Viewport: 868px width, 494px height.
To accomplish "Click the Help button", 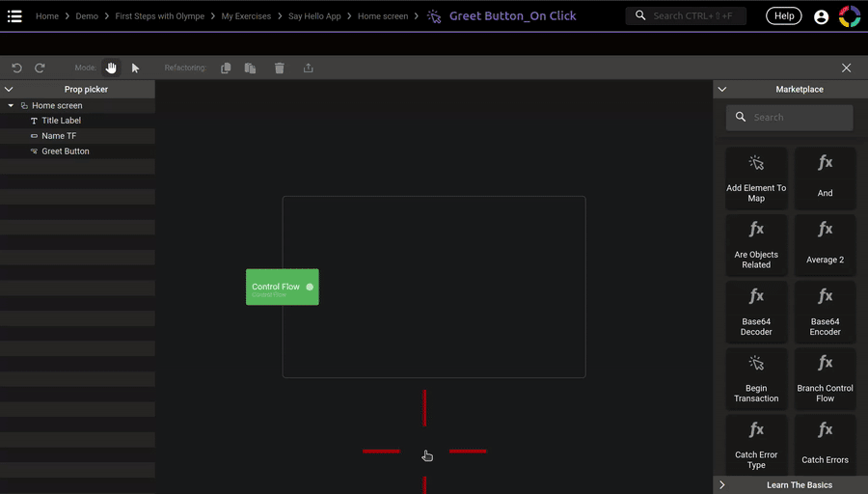I will [783, 16].
